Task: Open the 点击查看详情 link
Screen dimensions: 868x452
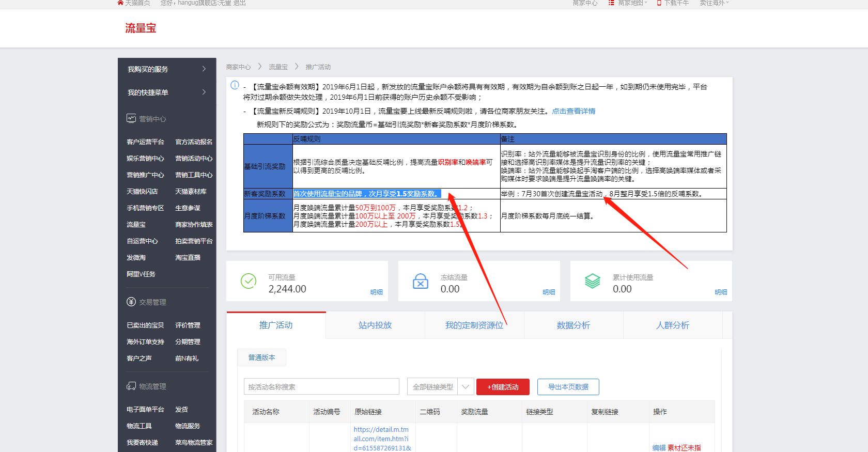Action: click(x=574, y=111)
